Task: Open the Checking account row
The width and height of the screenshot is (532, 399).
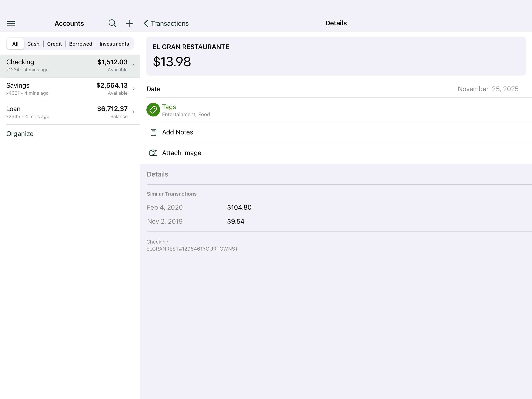Action: pyautogui.click(x=70, y=66)
